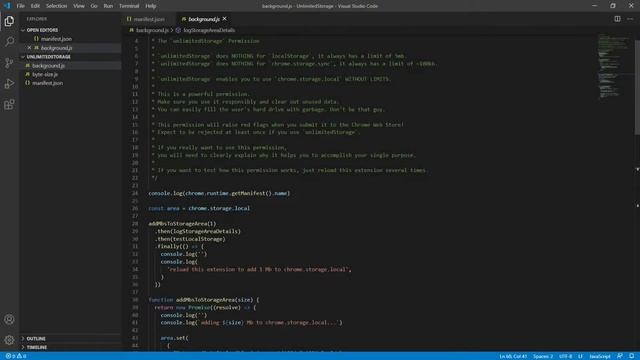Open the Manage gear settings icon
The image size is (640, 360).
(9, 340)
